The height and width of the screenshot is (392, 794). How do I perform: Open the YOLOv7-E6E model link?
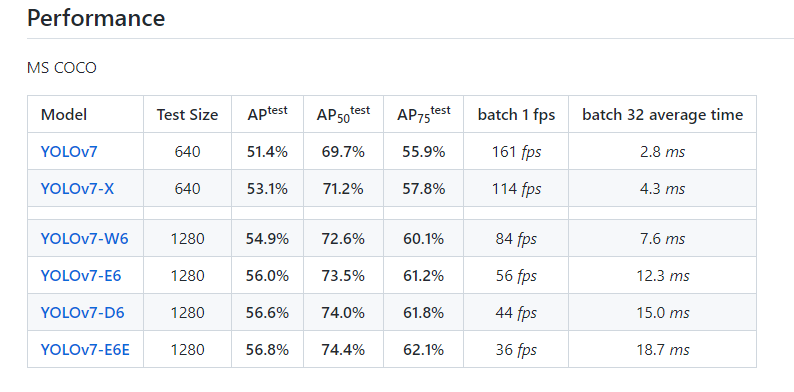tap(85, 349)
